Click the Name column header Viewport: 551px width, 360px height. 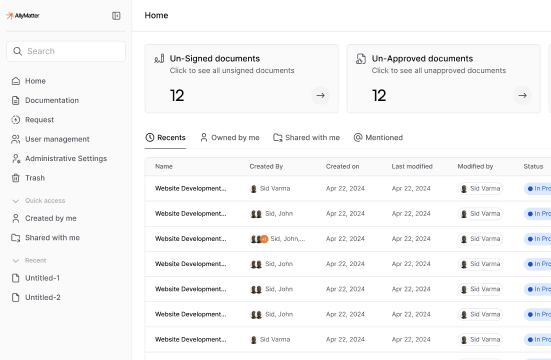[164, 167]
